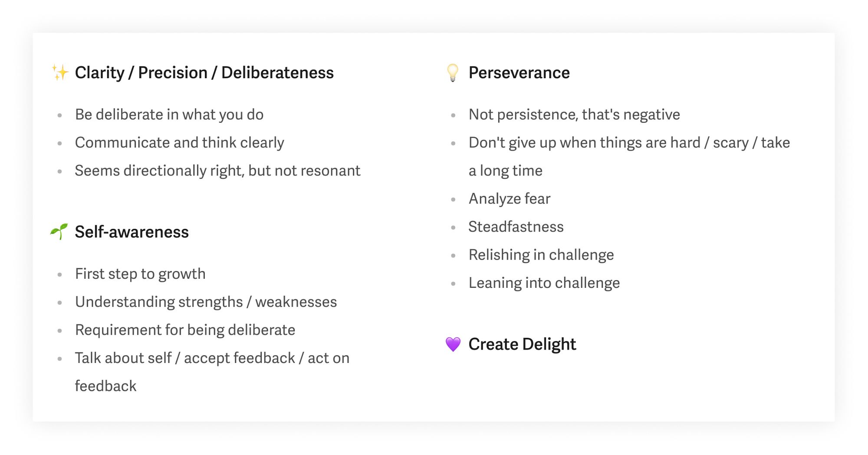Image resolution: width=868 pixels, height=455 pixels.
Task: Click the 'Analyze fear' bullet item
Action: (x=510, y=199)
